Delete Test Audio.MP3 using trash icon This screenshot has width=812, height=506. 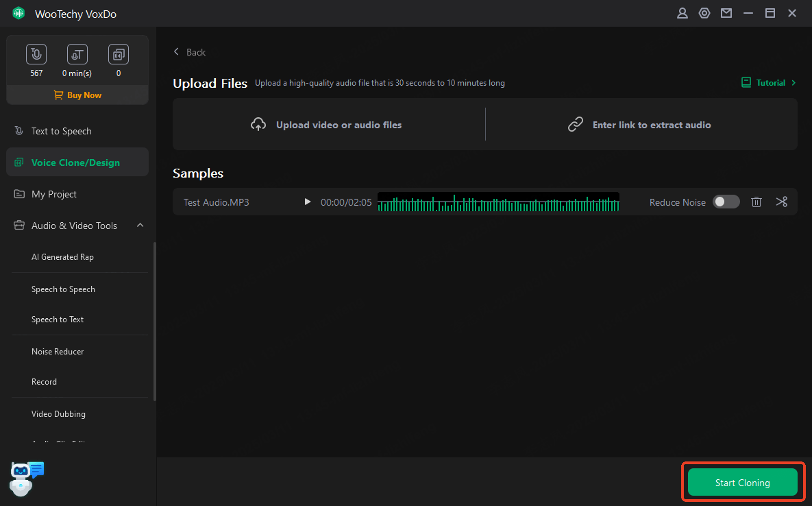[x=756, y=202]
